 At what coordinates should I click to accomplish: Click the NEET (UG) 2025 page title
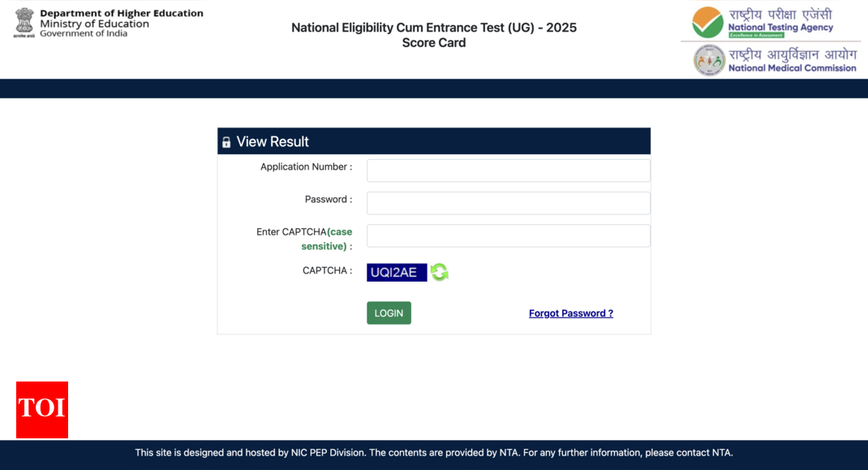pyautogui.click(x=434, y=28)
